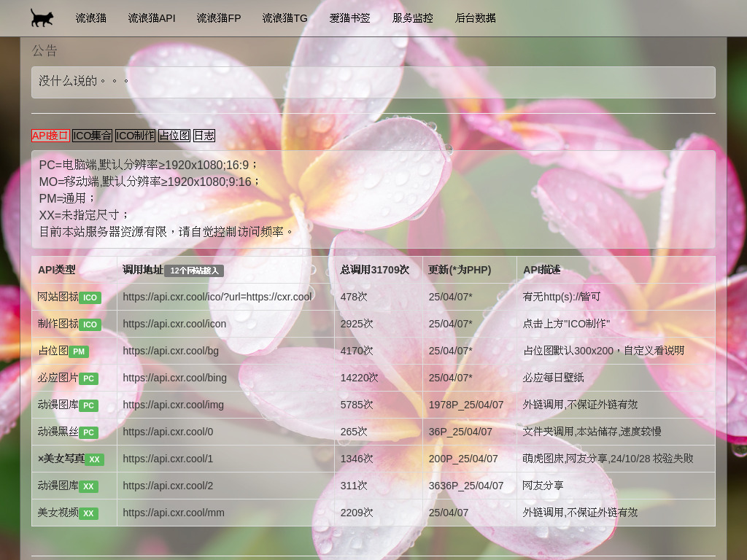Viewport: 747px width, 560px height.
Task: Open the https://api.cxr.cool/0 address
Action: click(169, 432)
